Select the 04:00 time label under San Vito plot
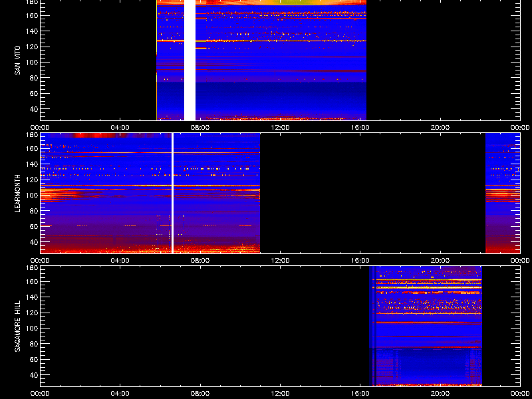This screenshot has height=399, width=532. 120,128
